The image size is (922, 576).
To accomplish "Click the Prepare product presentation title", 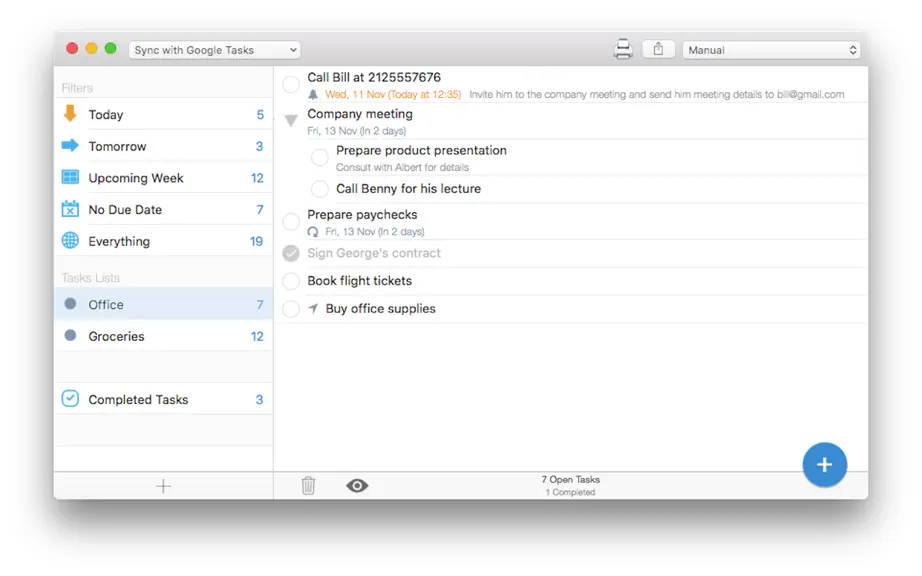I will (421, 150).
